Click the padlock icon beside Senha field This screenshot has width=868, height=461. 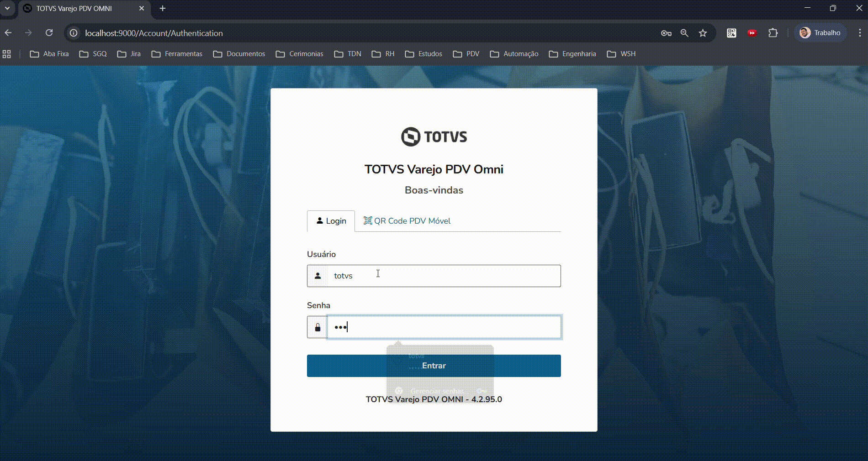point(318,327)
